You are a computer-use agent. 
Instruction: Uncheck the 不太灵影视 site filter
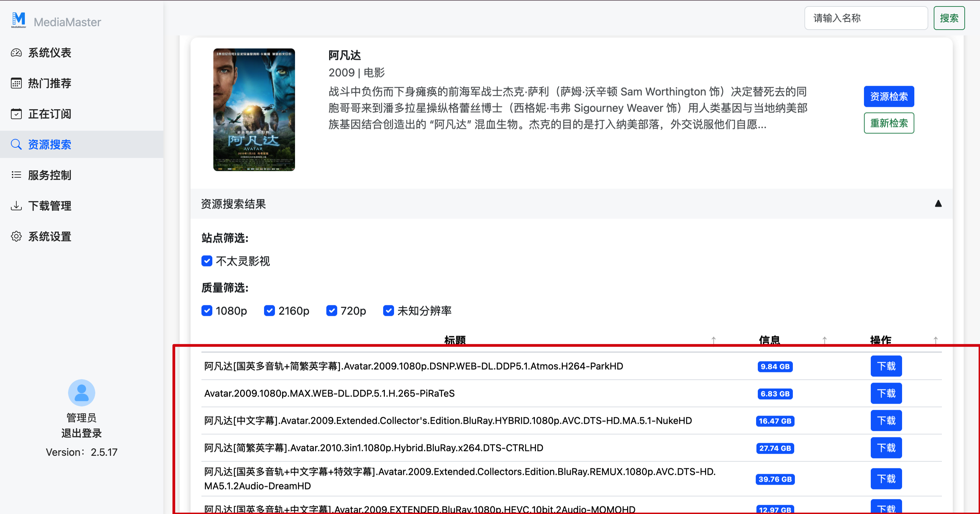[207, 261]
